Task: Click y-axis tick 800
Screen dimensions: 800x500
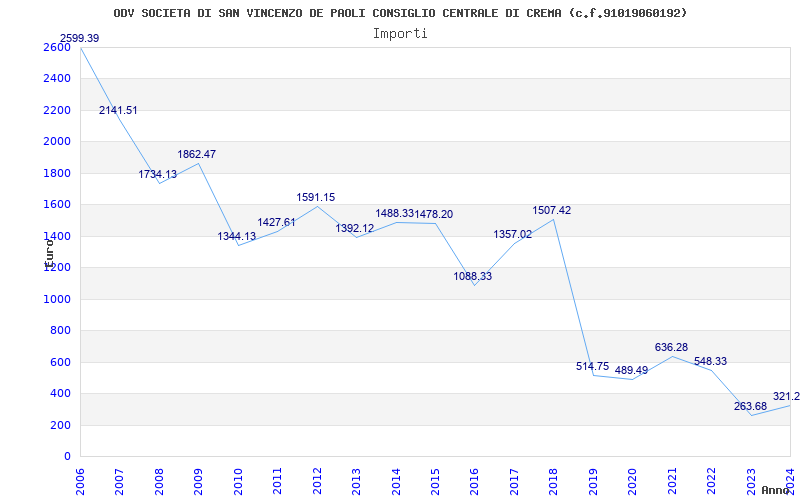Action: pyautogui.click(x=62, y=331)
